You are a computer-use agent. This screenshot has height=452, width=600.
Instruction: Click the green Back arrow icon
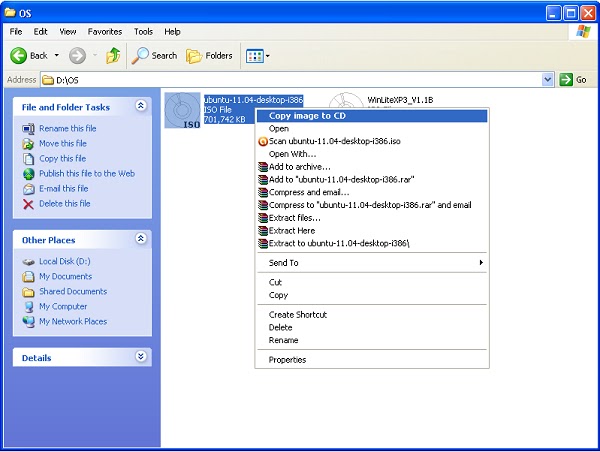pyautogui.click(x=18, y=56)
